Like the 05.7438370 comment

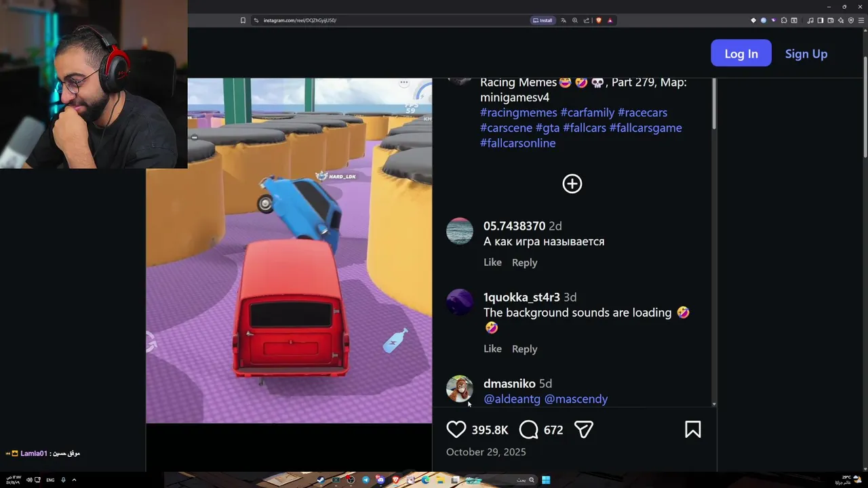(x=492, y=262)
